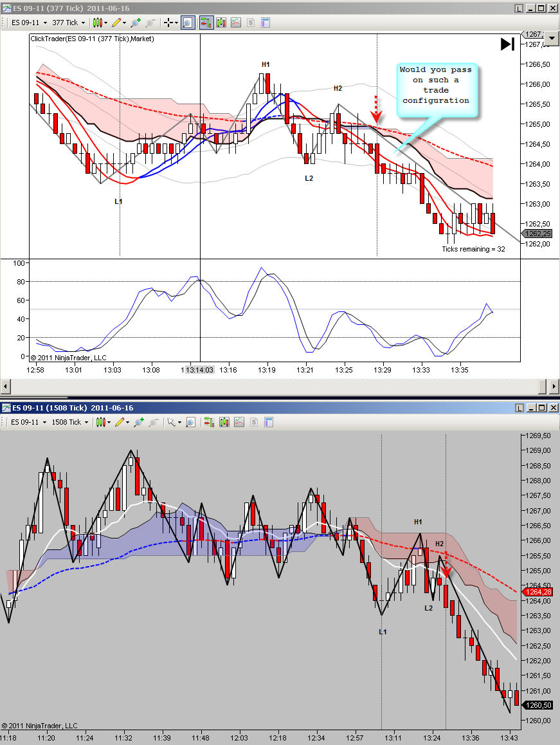Click the L link button of 377 Tick window
560x745 pixels.
point(519,8)
